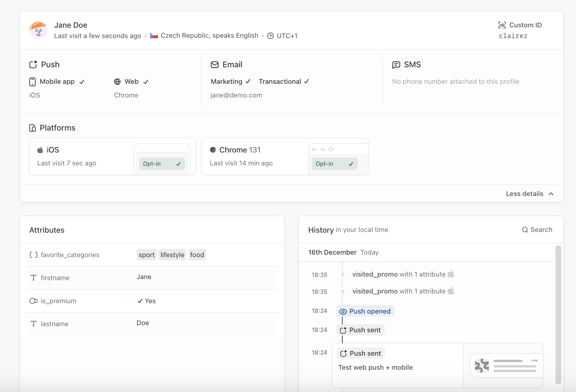This screenshot has height=392, width=576.
Task: Expand the Push opened history entry
Action: click(x=365, y=311)
